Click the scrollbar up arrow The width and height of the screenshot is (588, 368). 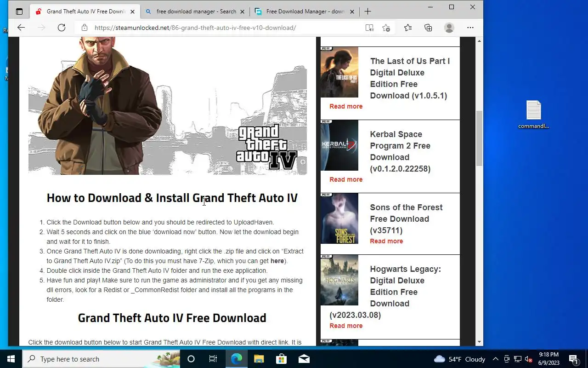coord(479,41)
